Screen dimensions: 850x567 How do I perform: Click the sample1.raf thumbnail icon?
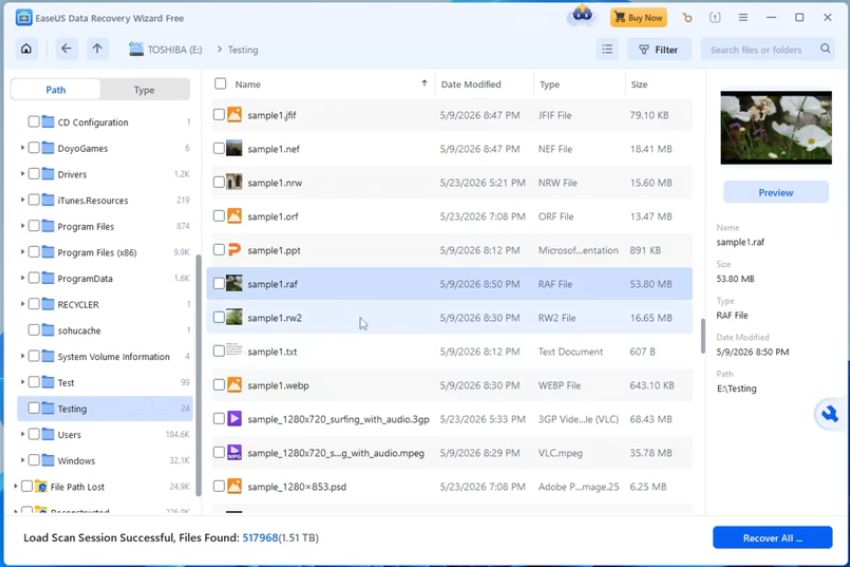pyautogui.click(x=234, y=284)
